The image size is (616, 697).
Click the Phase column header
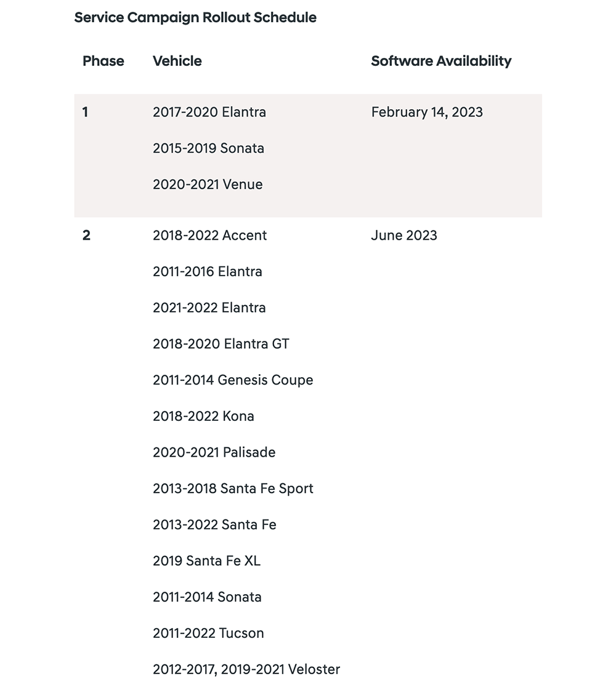coord(103,61)
